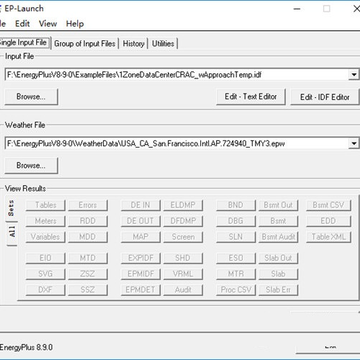This screenshot has width=360, height=360.
Task: Click the SVG results button
Action: 46,274
